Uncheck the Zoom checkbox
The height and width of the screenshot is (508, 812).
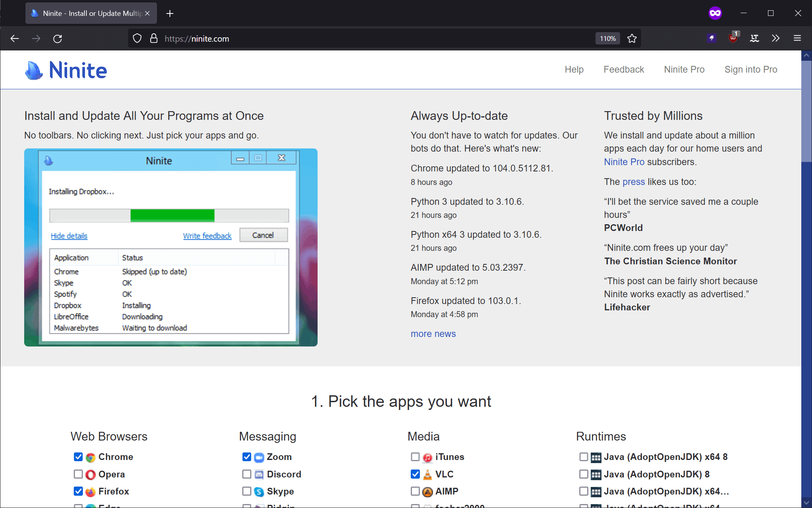point(247,457)
